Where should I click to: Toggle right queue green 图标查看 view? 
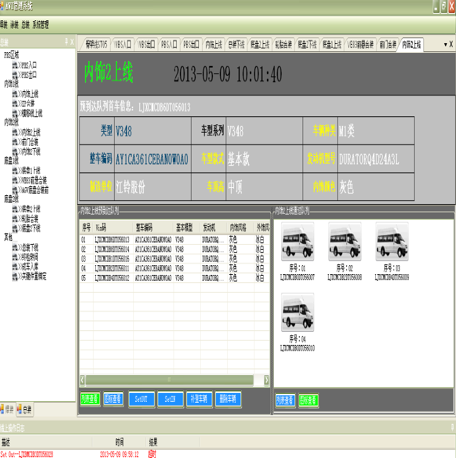coord(308,400)
